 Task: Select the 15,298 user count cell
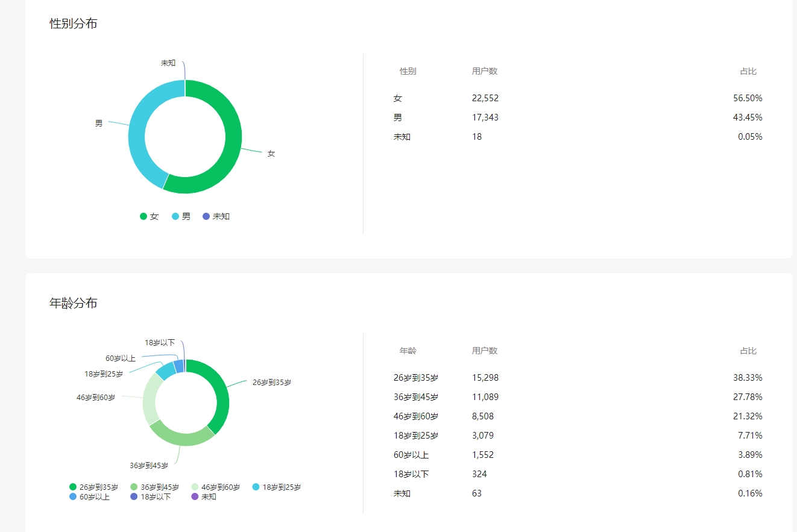click(x=485, y=378)
